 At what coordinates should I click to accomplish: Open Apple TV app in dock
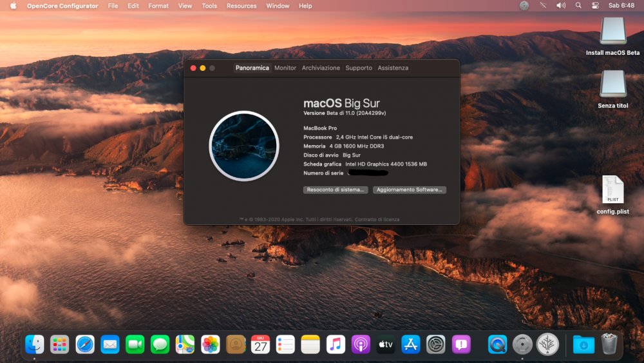386,344
